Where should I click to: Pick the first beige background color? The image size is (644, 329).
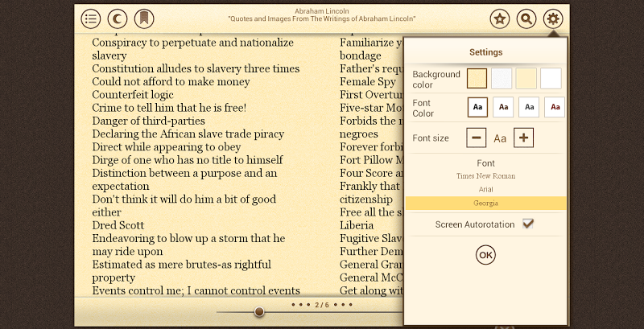[x=477, y=78]
